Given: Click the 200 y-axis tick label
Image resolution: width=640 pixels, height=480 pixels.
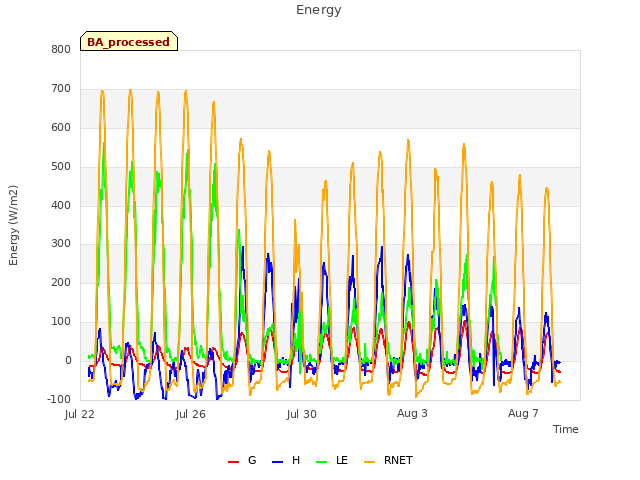Looking at the screenshot, I should coord(61,282).
